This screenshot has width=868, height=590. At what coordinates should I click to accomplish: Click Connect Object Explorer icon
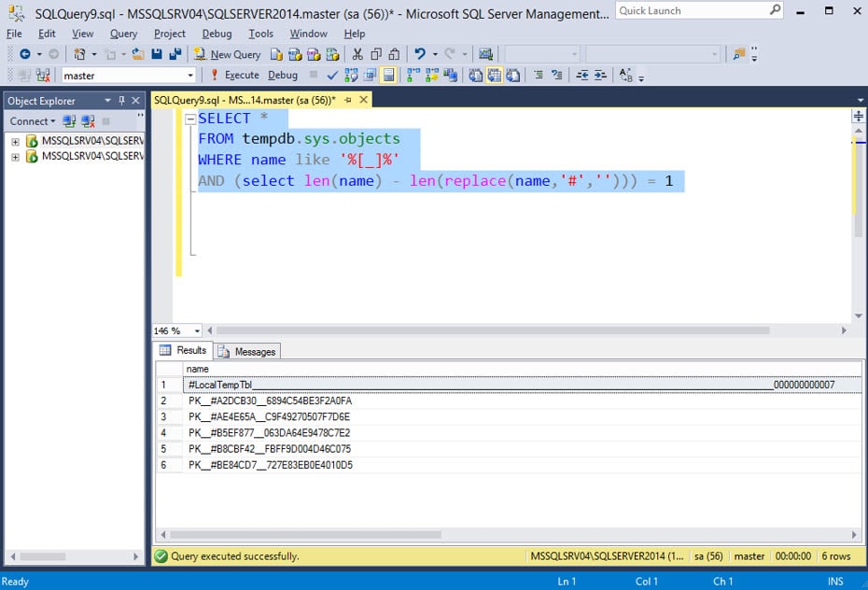tap(69, 120)
